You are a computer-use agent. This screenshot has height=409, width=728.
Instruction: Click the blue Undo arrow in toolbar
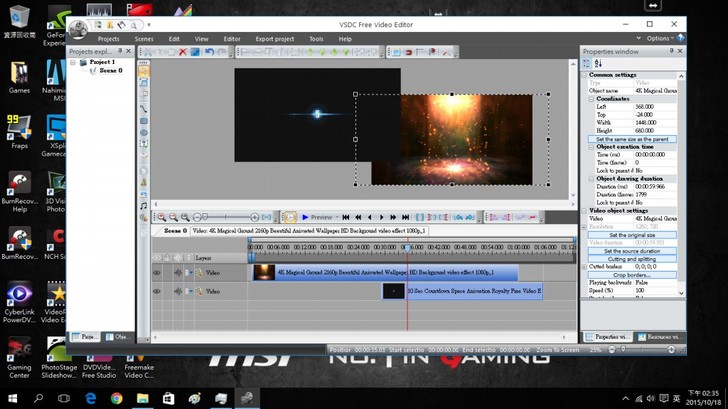[210, 52]
